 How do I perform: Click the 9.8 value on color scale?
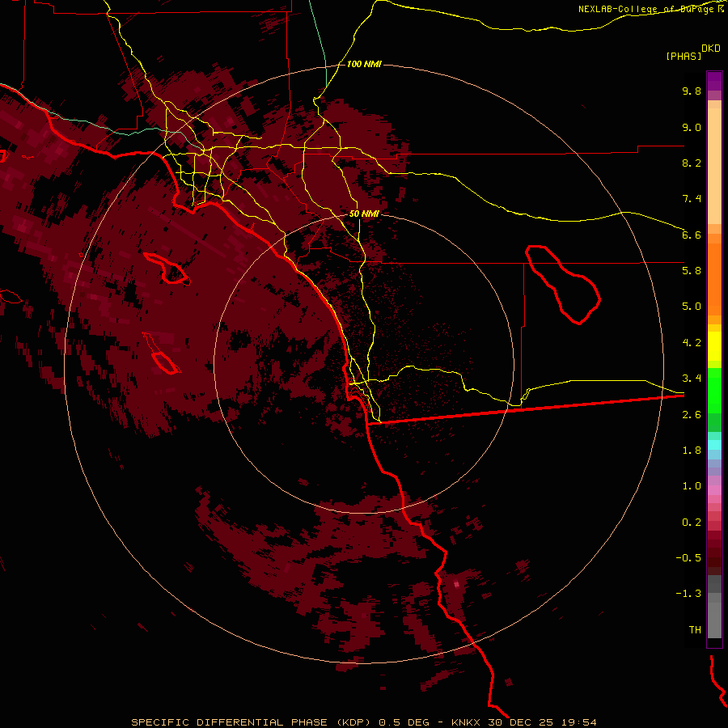pos(692,91)
